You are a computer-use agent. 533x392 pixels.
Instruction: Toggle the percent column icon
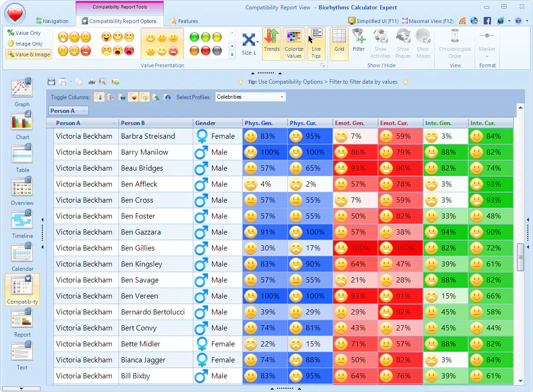(x=156, y=97)
